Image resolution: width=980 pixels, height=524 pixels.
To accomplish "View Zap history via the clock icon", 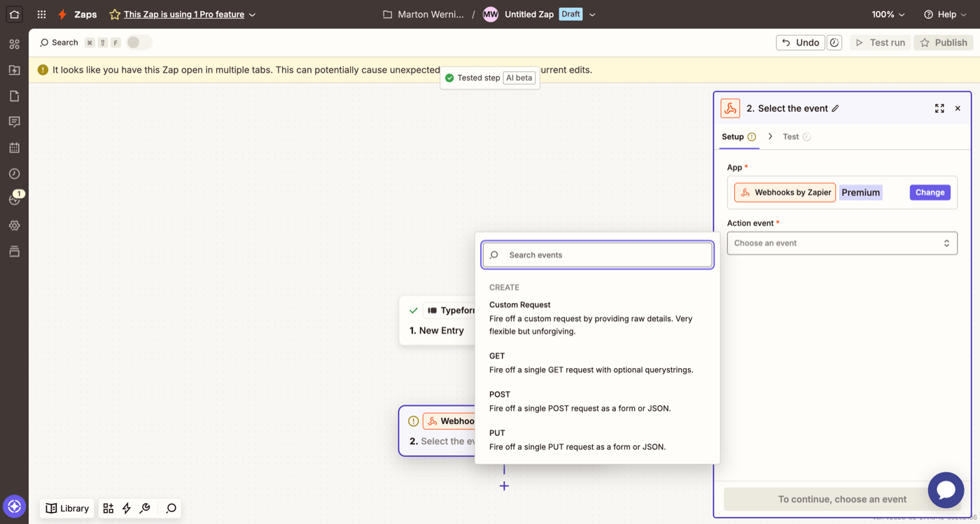I will pos(14,174).
